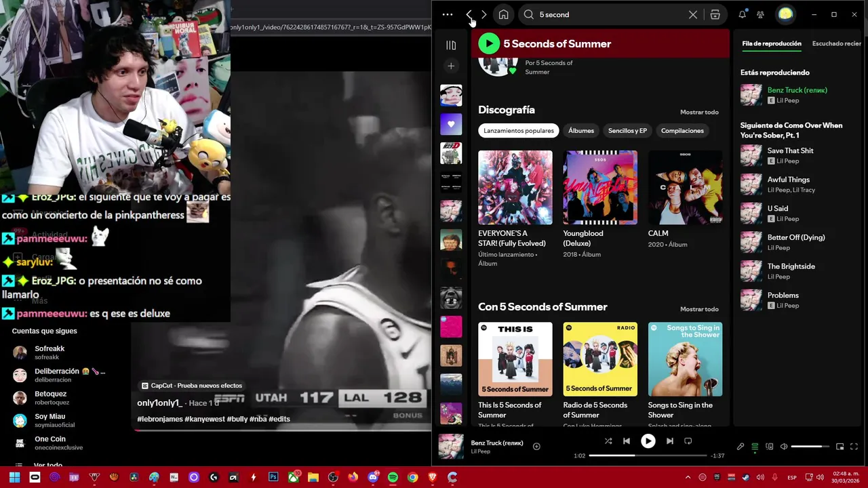Open Spotify three-dots menu
This screenshot has height=488, width=868.
(x=447, y=14)
